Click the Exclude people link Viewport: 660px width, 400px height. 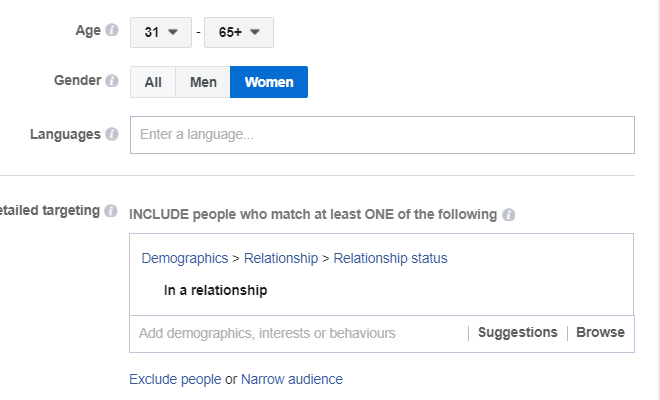[x=175, y=379]
